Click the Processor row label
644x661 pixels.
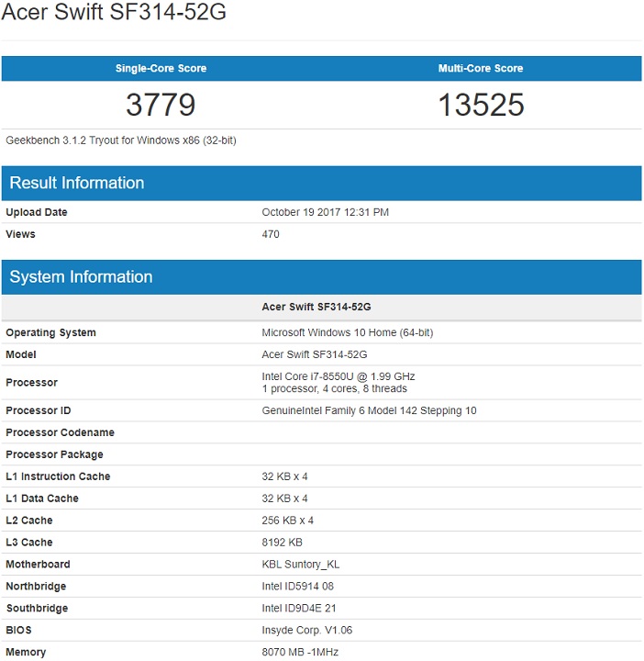coord(31,382)
